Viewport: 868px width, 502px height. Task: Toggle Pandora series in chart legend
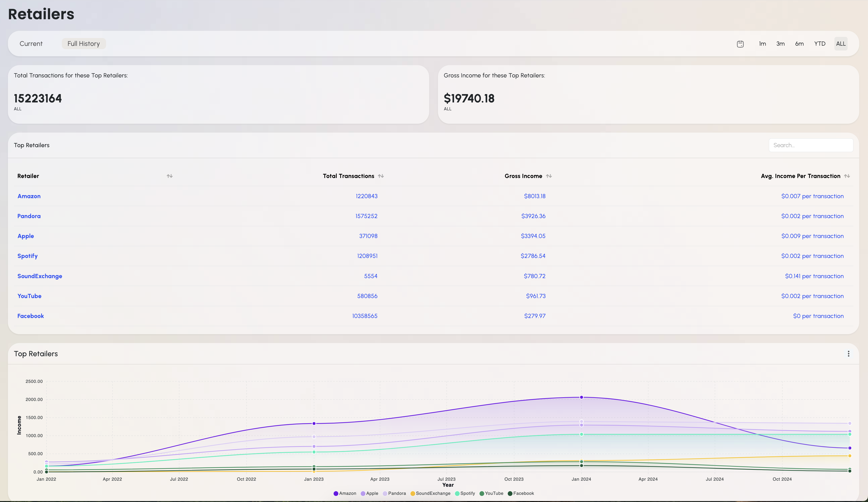point(394,493)
